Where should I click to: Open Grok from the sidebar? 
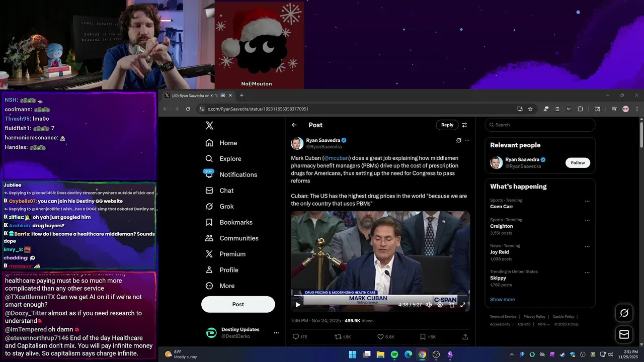point(220,206)
